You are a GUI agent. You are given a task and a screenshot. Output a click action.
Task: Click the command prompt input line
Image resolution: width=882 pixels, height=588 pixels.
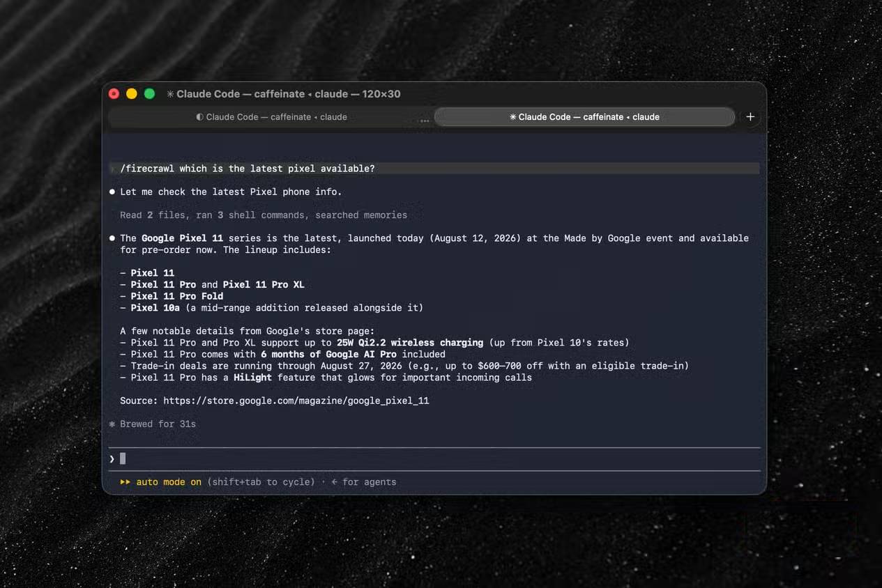click(x=434, y=458)
